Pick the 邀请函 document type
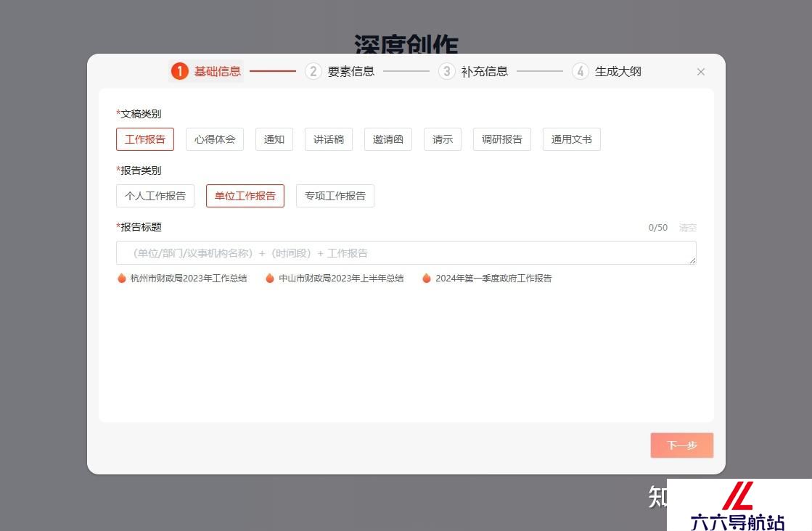The image size is (812, 531). [x=388, y=139]
